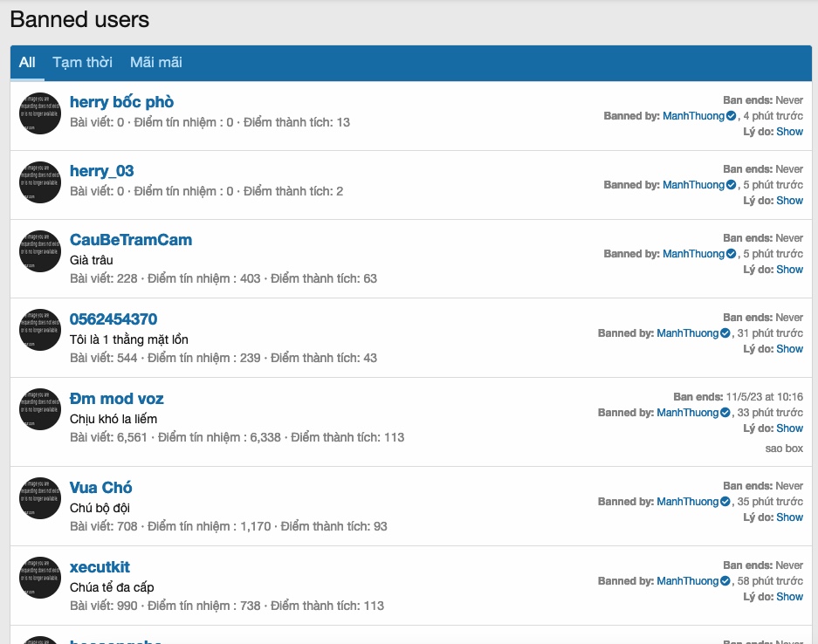
Task: Open user 0562454370 profile
Action: 113,319
